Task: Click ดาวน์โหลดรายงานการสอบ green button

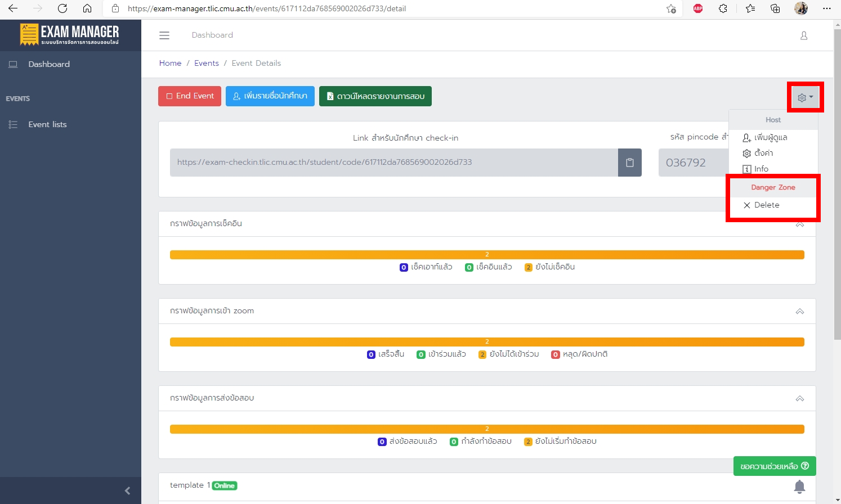Action: point(375,96)
